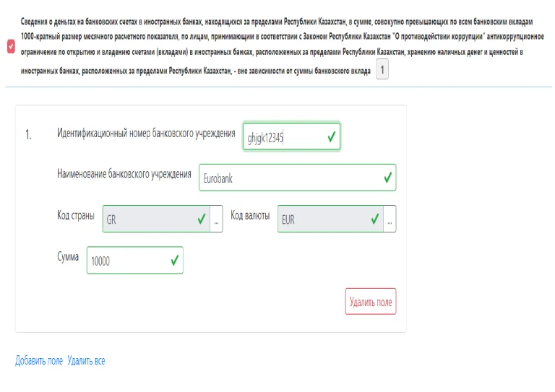
Task: Click green checkmark in identification number field
Action: [331, 136]
